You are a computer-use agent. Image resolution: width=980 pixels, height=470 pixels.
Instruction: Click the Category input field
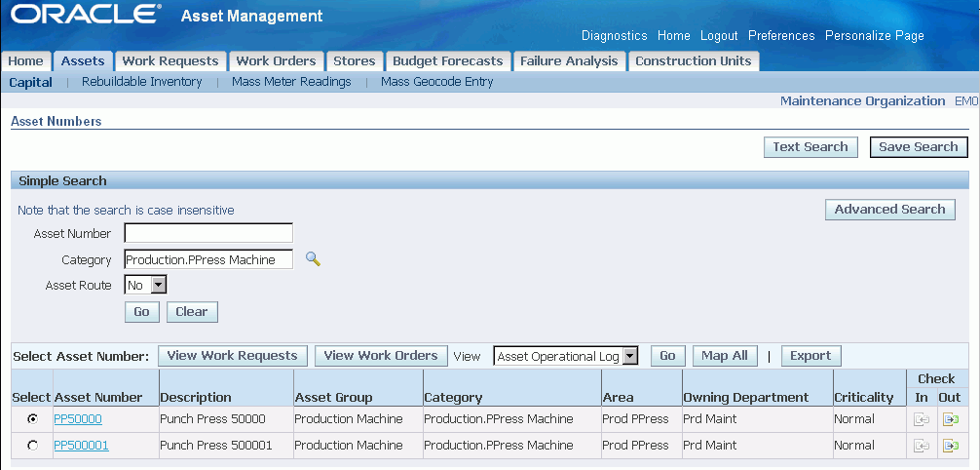click(x=208, y=259)
